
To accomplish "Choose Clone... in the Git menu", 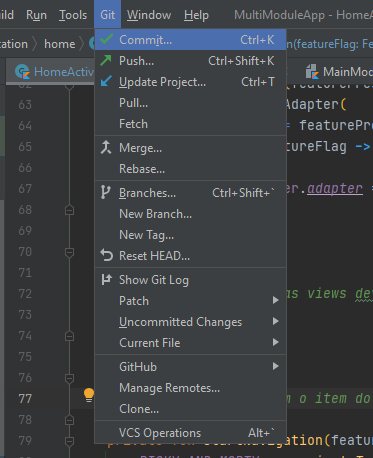I will [191, 409].
